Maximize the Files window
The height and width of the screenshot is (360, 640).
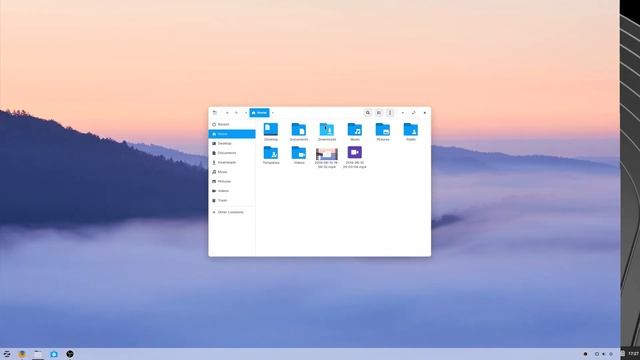coord(413,113)
